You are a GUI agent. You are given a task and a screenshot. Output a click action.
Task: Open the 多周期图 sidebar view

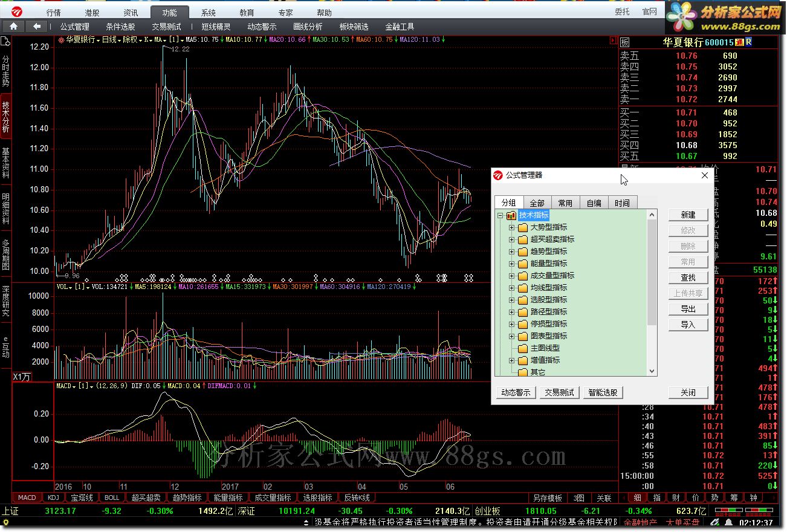tap(5, 255)
